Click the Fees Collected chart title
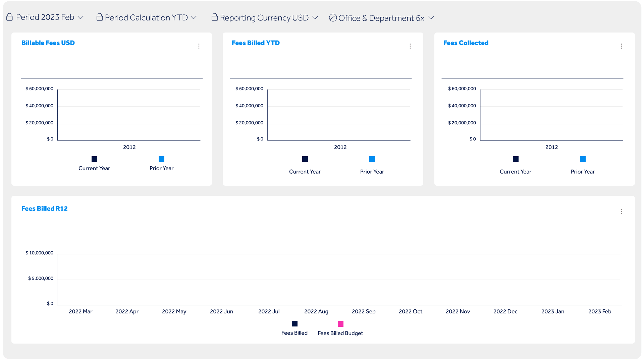This screenshot has height=362, width=644. click(x=466, y=43)
